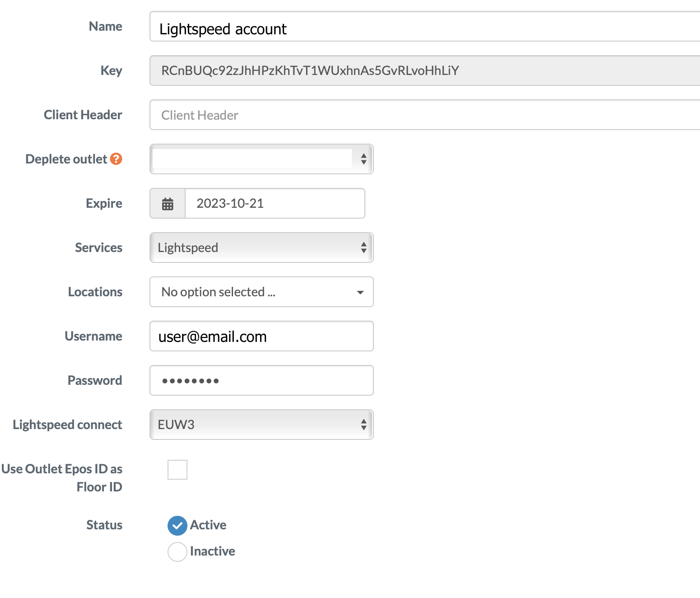Click the Name field containing Lightspeed account

pos(316,28)
